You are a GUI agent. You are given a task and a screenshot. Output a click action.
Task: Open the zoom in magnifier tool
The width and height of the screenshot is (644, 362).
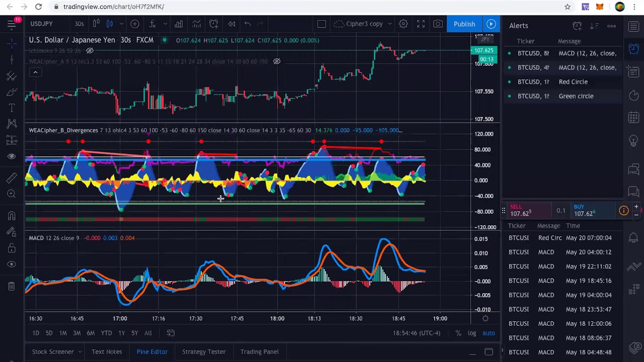pyautogui.click(x=12, y=194)
